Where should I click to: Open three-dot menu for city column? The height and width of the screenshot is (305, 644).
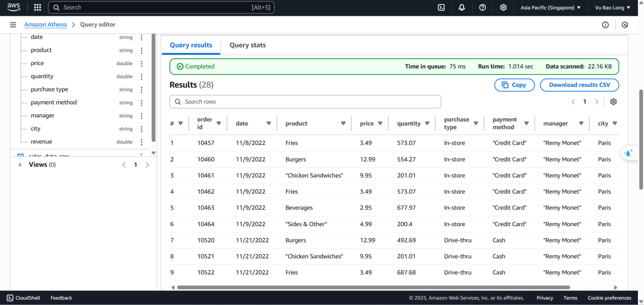142,129
